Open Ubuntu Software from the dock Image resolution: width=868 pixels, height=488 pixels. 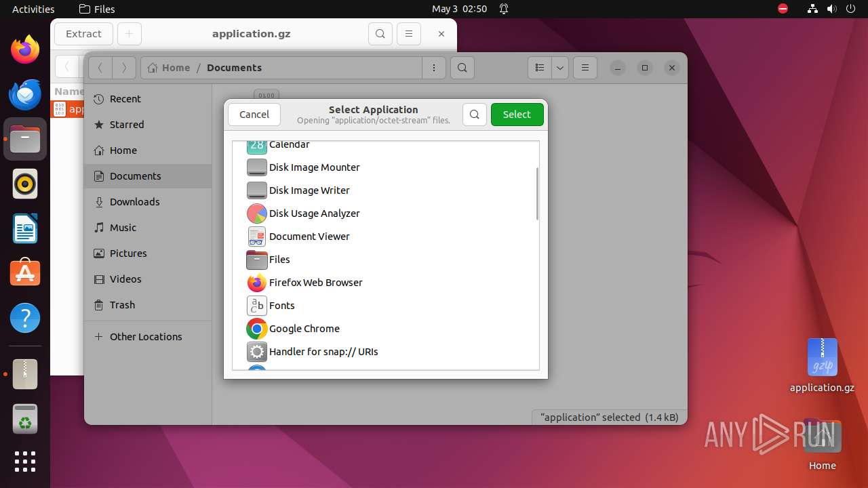pos(25,273)
